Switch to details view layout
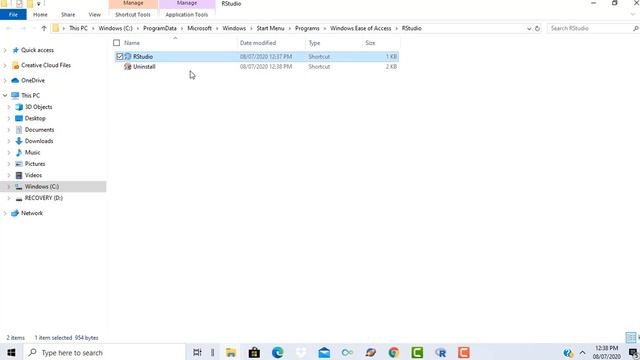The width and height of the screenshot is (640, 360). (630, 338)
